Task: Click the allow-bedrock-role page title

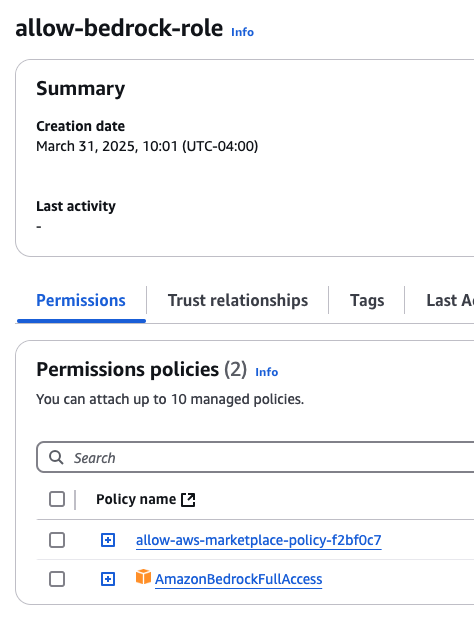Action: (x=119, y=28)
